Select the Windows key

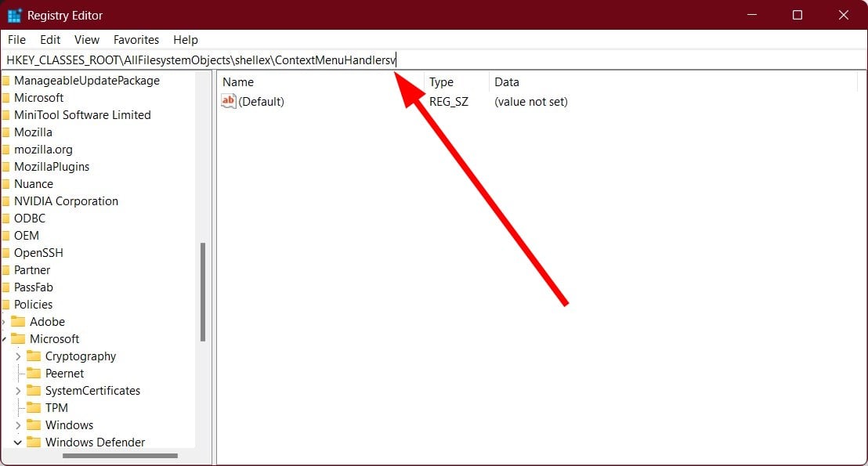(x=69, y=425)
